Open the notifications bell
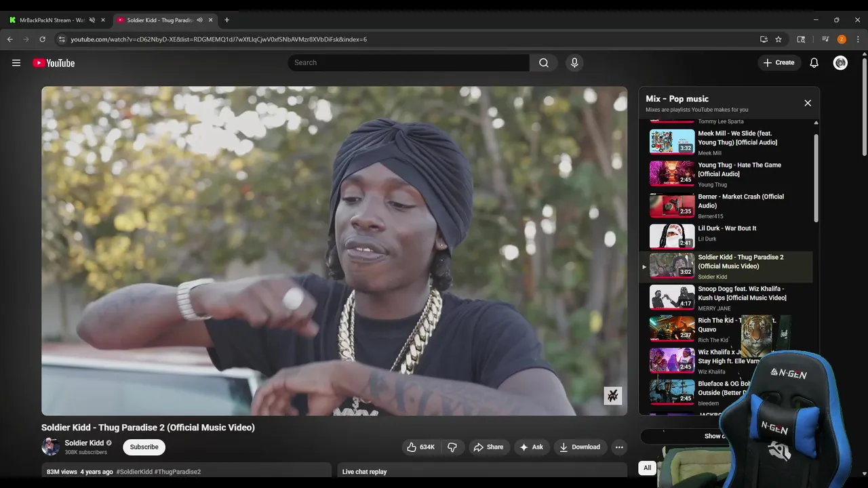Viewport: 868px width, 488px height. [x=814, y=63]
